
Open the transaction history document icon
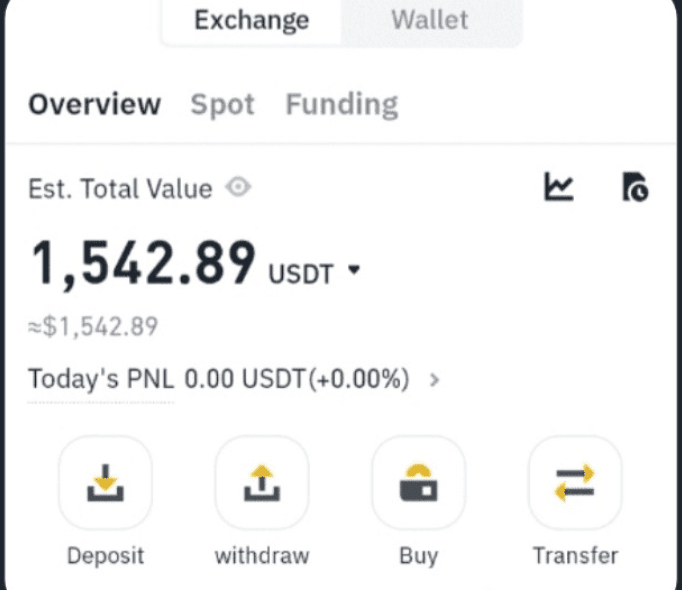(x=635, y=187)
